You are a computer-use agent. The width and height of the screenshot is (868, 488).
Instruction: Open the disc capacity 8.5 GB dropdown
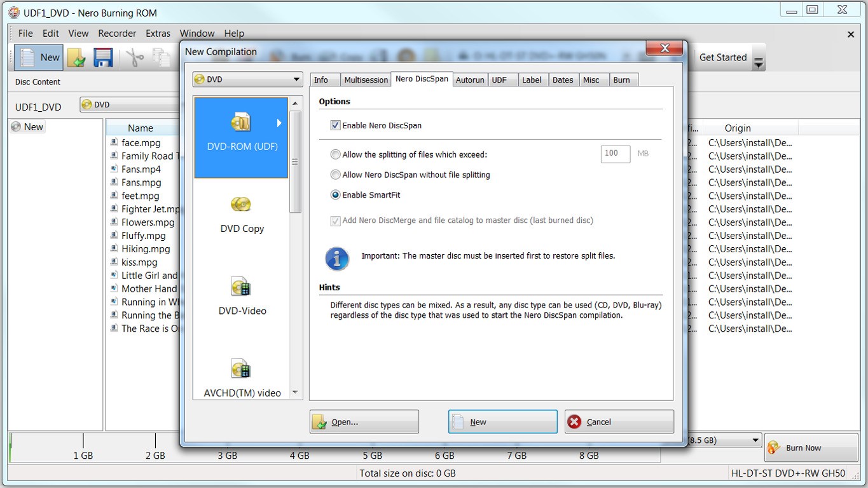pyautogui.click(x=756, y=440)
